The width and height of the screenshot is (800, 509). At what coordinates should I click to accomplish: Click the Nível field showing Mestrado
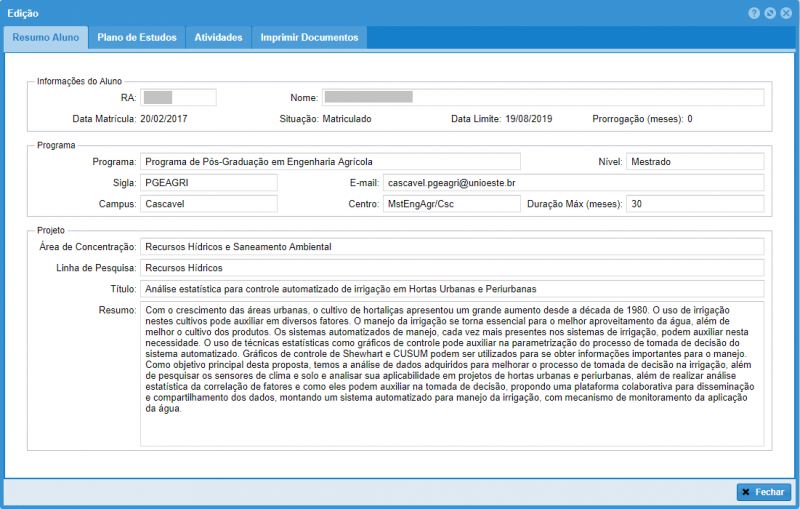pos(695,161)
